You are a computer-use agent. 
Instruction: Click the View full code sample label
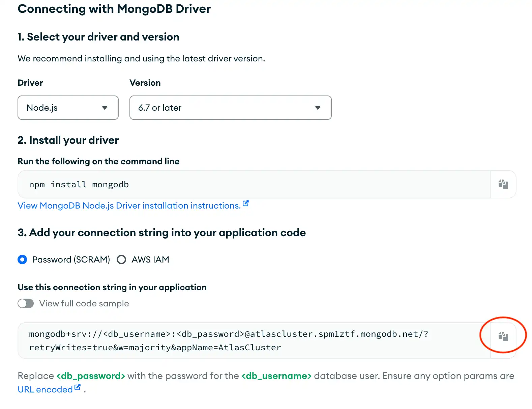[84, 303]
